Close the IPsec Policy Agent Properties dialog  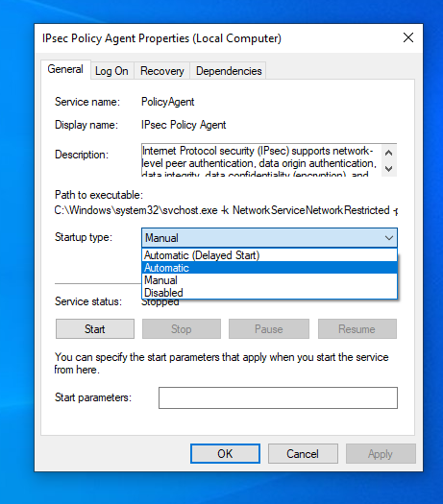[x=408, y=38]
